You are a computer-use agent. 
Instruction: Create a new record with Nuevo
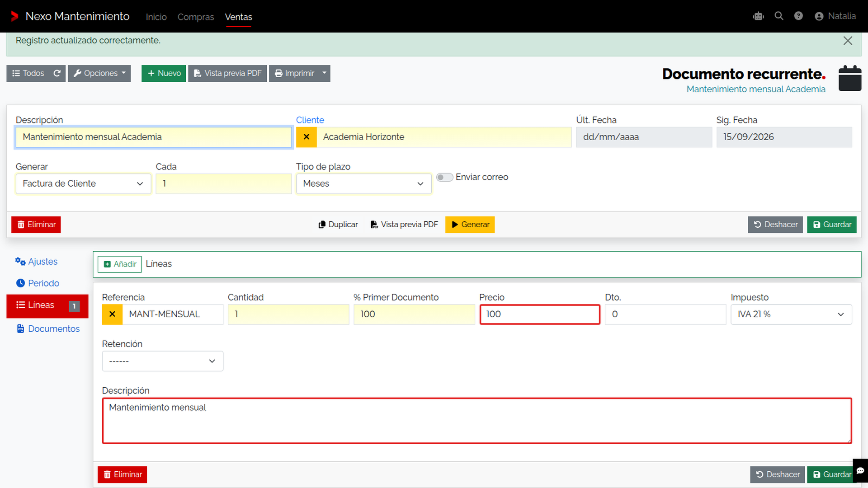tap(164, 73)
